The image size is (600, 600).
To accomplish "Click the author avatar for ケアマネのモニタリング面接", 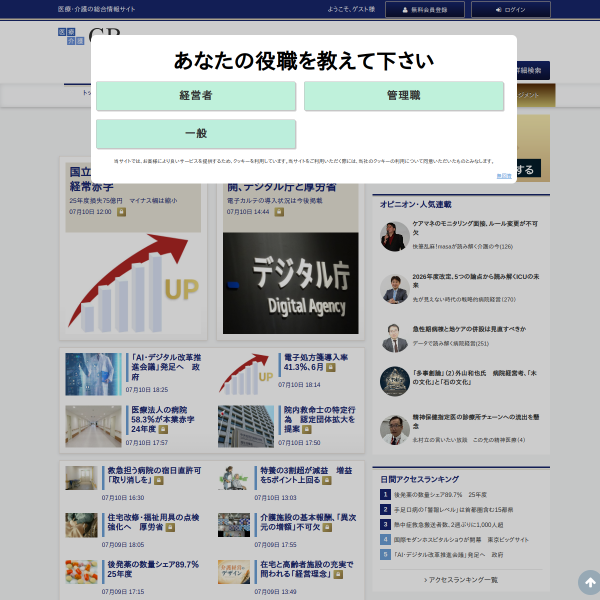I will point(395,236).
